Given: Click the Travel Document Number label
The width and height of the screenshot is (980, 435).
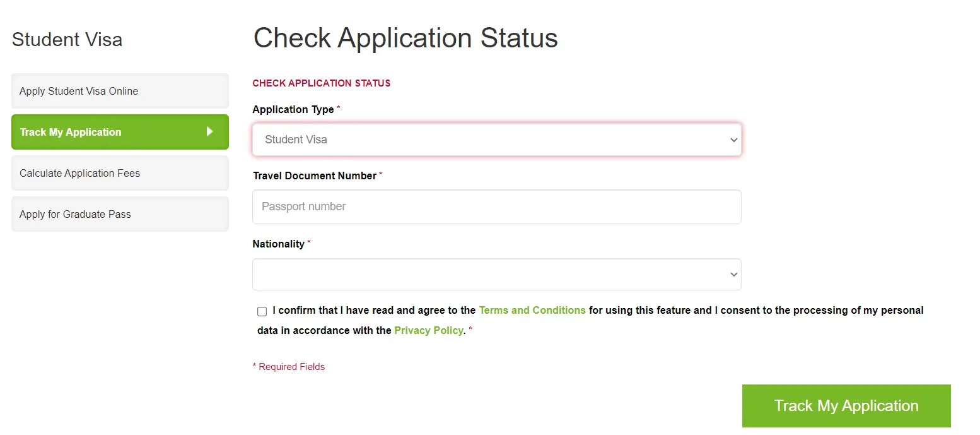Looking at the screenshot, I should (x=315, y=176).
